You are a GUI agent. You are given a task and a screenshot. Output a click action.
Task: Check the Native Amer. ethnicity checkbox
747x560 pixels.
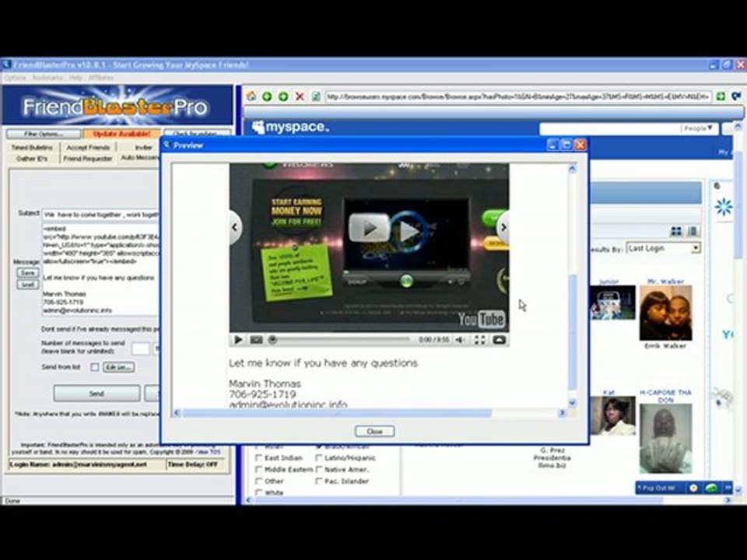318,470
